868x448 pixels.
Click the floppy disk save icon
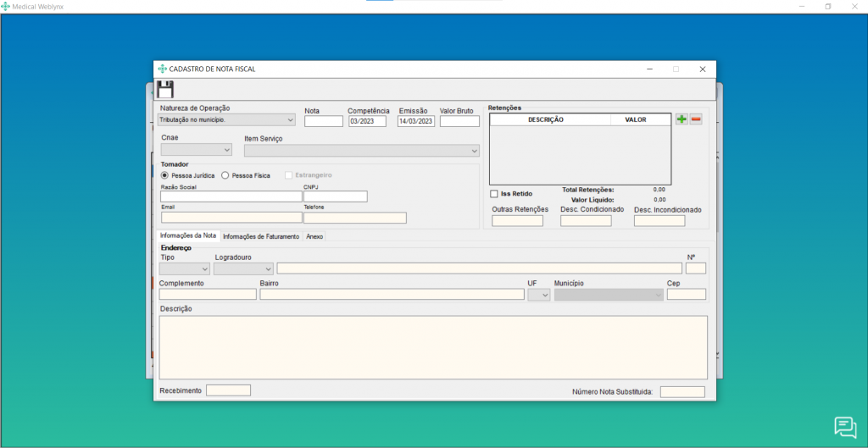[165, 90]
